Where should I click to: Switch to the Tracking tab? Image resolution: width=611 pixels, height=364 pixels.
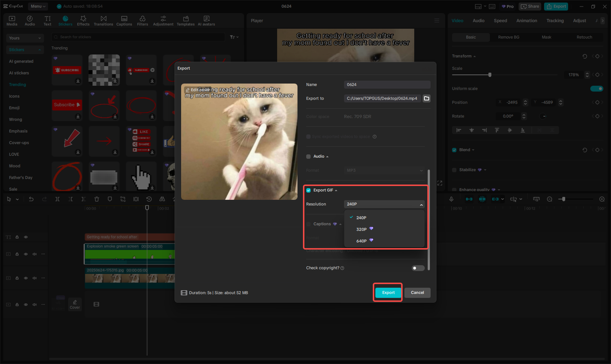point(555,21)
